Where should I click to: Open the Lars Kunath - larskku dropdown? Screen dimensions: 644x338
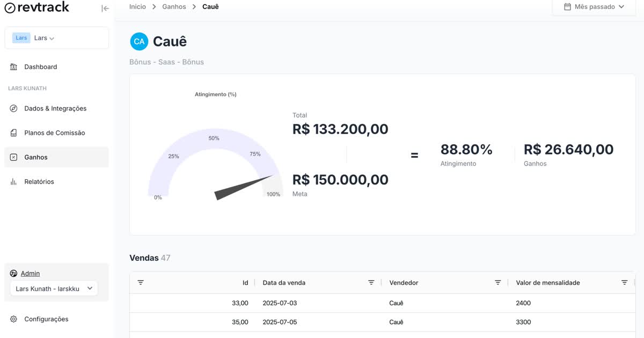(54, 289)
